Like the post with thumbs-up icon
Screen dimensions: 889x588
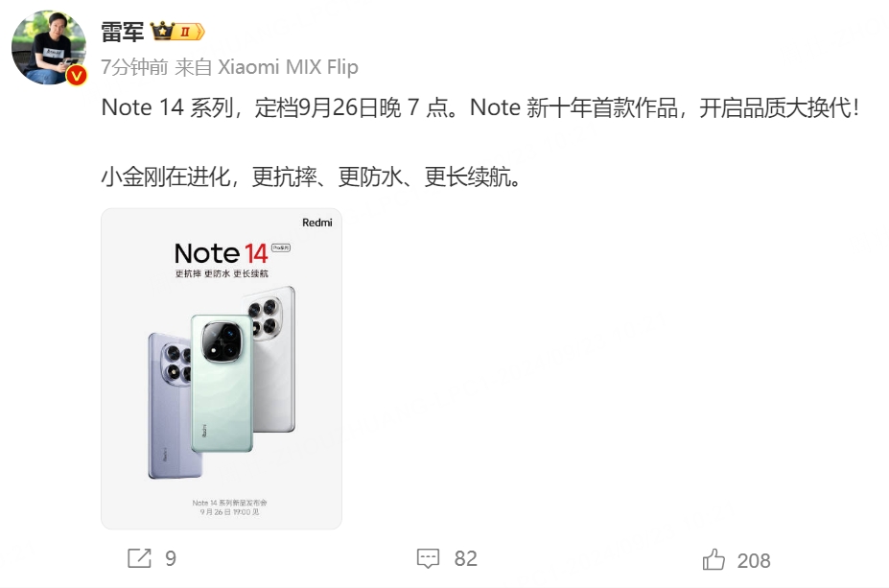pyautogui.click(x=714, y=559)
